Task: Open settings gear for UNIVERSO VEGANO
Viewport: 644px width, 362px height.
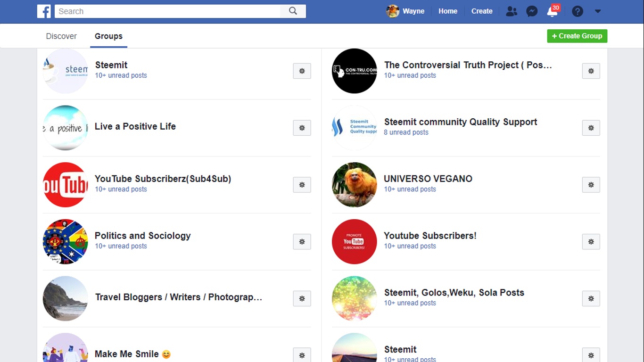Action: pyautogui.click(x=591, y=185)
